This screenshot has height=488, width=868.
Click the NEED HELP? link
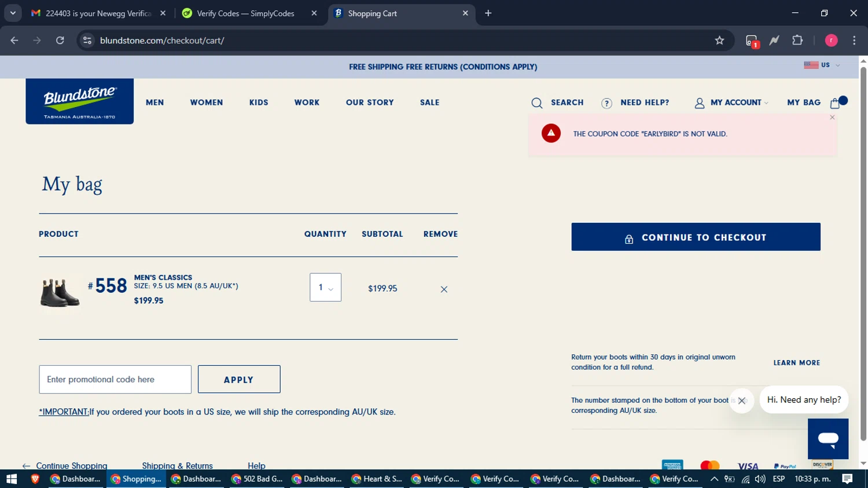click(x=645, y=102)
